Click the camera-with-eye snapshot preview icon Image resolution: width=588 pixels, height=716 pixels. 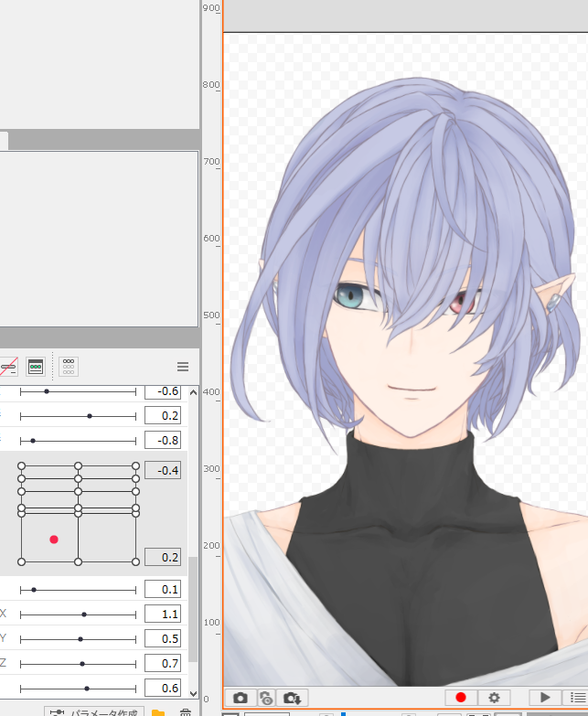[x=266, y=698]
